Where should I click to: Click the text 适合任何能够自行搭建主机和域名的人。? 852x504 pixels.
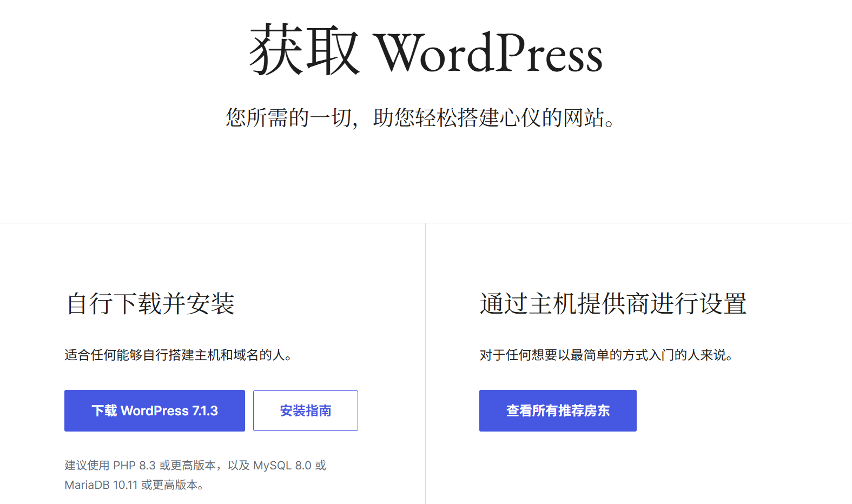[179, 355]
